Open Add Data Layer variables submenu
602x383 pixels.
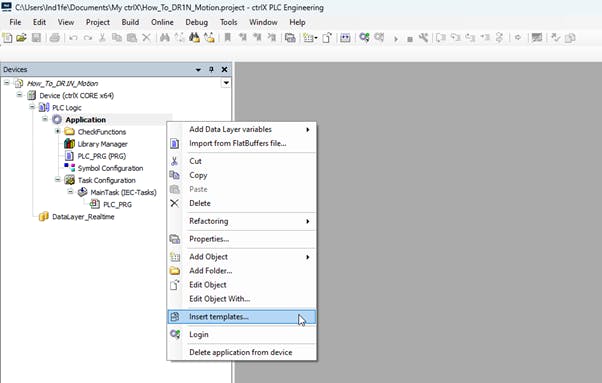tap(241, 129)
